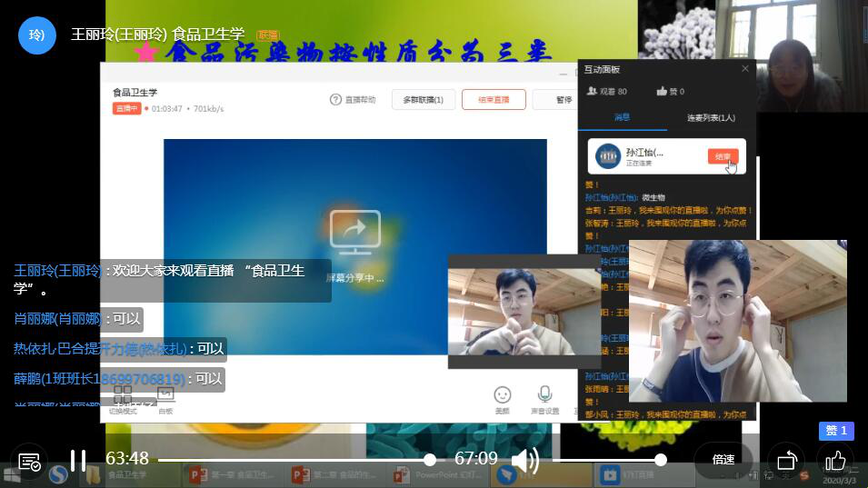Close the 互动面板 panel
The width and height of the screenshot is (868, 488).
click(745, 69)
